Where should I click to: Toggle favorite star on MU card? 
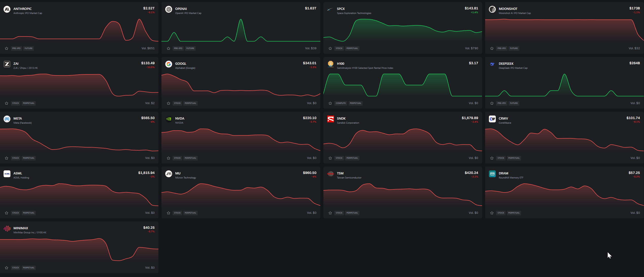[169, 213]
